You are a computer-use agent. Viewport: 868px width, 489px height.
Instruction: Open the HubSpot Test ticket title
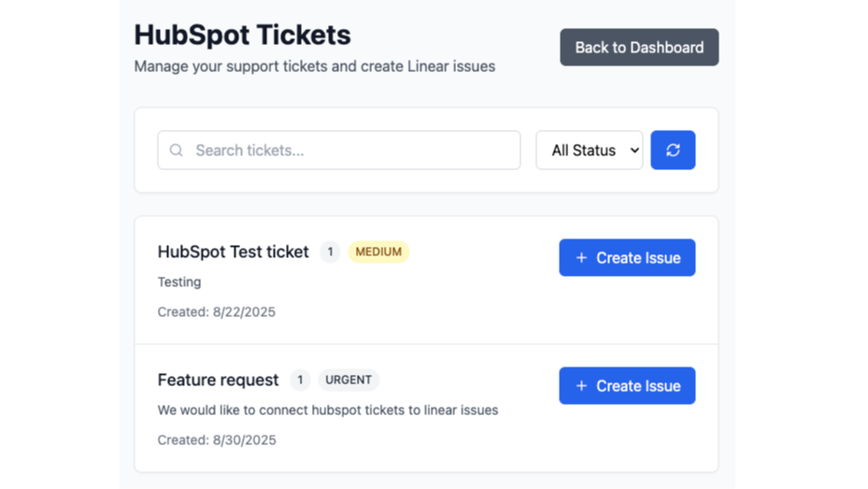pos(233,252)
